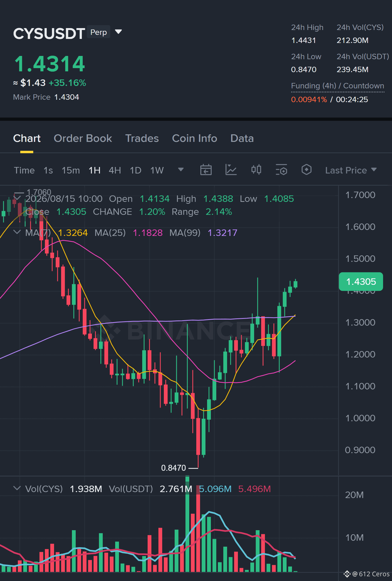Click the +35.16% price change text
This screenshot has width=392, height=581.
pyautogui.click(x=67, y=83)
